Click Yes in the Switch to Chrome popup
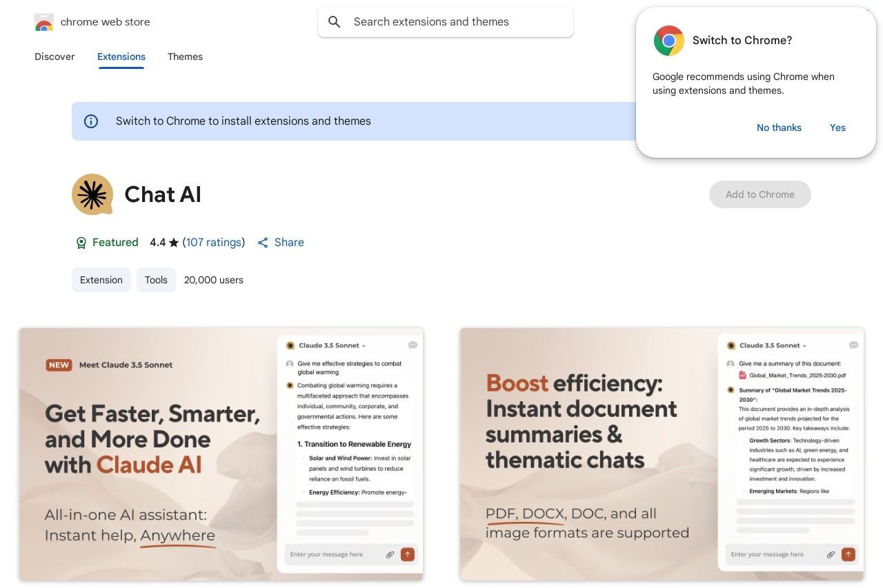 pyautogui.click(x=837, y=128)
